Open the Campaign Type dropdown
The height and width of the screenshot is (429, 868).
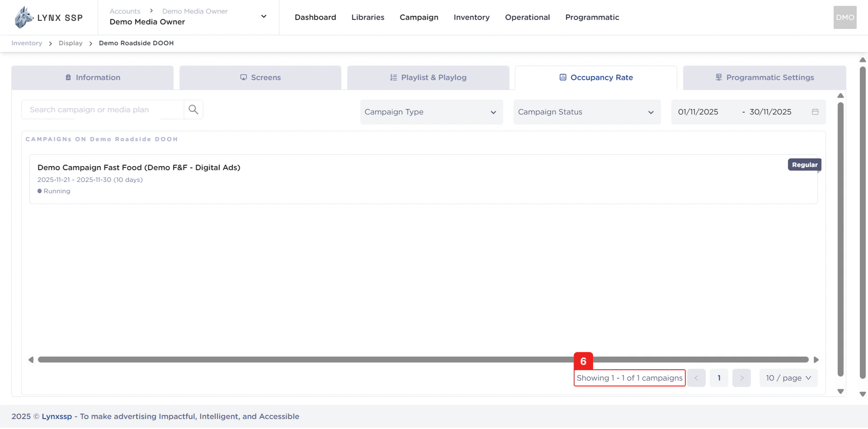[x=431, y=112]
